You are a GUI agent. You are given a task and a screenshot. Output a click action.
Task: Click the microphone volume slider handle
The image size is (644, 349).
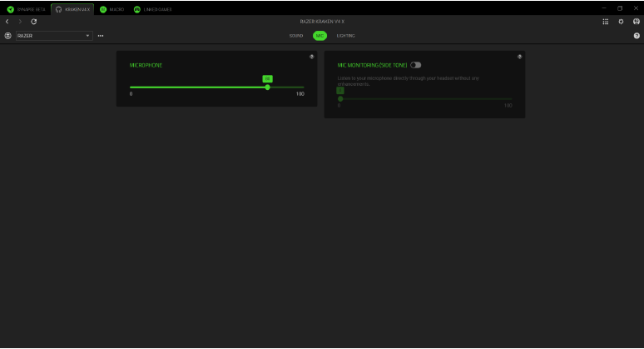click(x=268, y=87)
